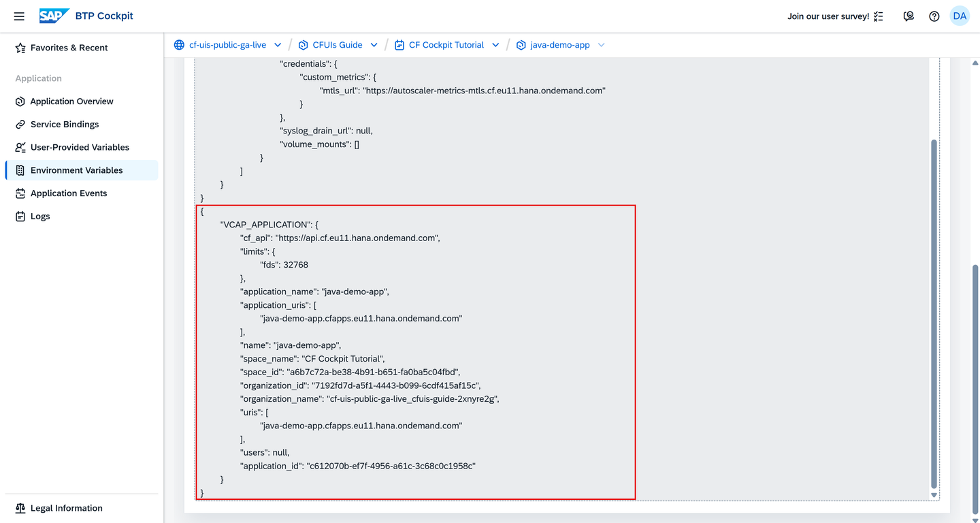This screenshot has width=980, height=523.
Task: Click the CFUIs Guide breadcrumb hexagon icon
Action: 304,45
